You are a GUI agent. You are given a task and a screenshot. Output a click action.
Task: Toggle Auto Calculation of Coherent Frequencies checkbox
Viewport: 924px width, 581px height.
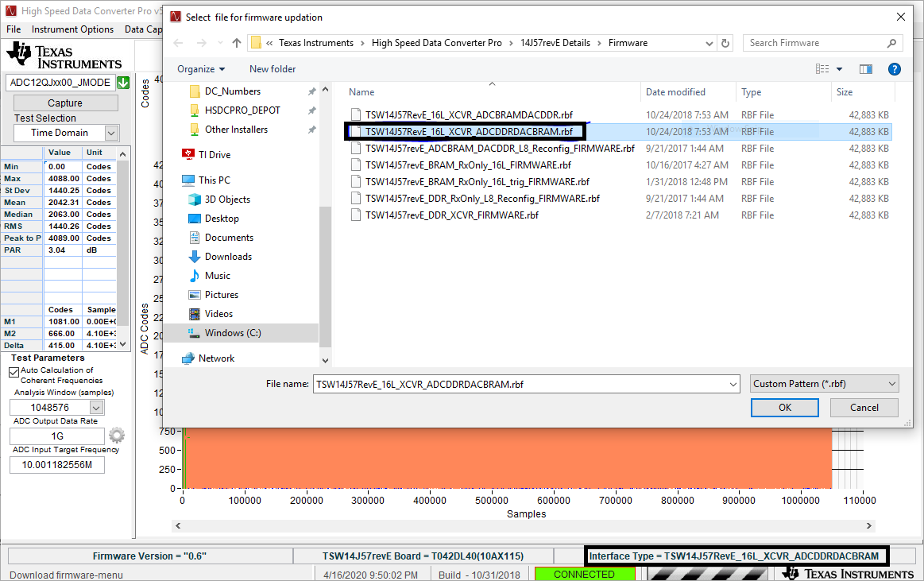pos(14,372)
